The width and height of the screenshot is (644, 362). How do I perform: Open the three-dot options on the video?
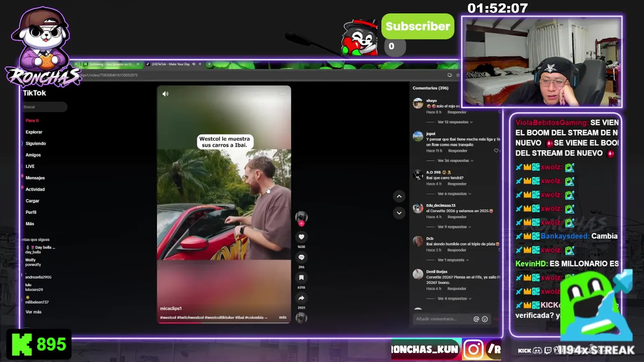(283, 94)
